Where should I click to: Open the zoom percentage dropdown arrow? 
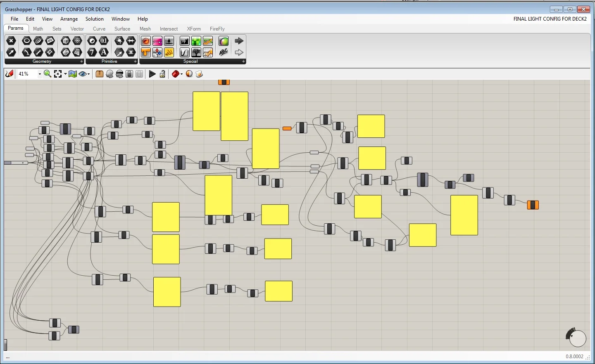tap(40, 74)
